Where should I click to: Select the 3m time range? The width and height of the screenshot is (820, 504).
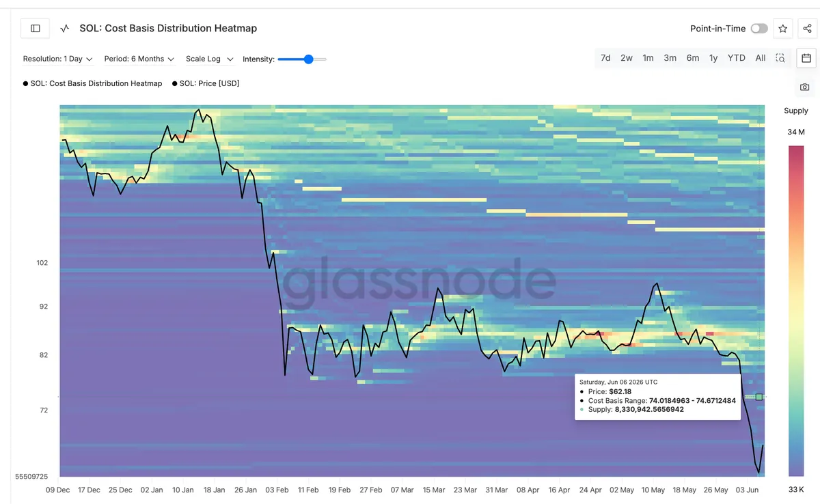pyautogui.click(x=670, y=58)
